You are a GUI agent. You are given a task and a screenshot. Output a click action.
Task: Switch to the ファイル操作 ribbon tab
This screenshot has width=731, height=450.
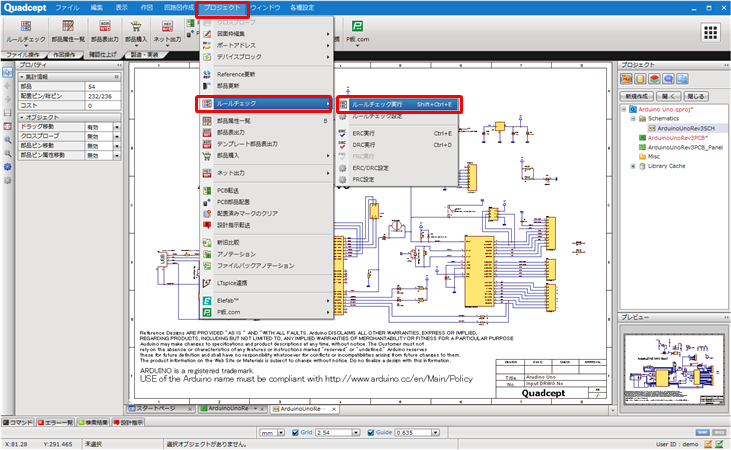(23, 55)
